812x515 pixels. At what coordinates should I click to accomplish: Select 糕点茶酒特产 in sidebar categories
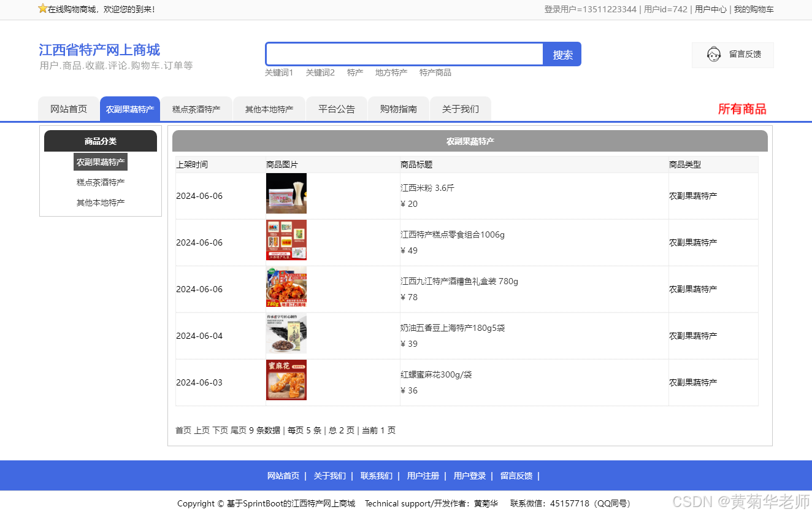[101, 182]
